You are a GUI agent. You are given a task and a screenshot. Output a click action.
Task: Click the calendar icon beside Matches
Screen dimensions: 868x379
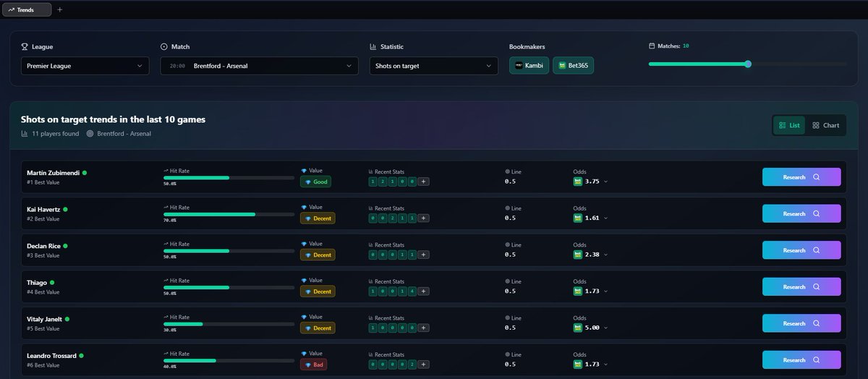click(652, 46)
